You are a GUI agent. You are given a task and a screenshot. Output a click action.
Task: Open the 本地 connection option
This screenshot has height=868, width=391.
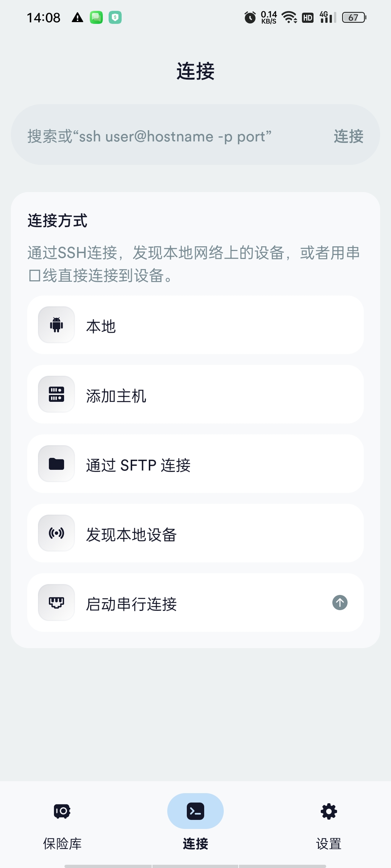click(x=195, y=325)
